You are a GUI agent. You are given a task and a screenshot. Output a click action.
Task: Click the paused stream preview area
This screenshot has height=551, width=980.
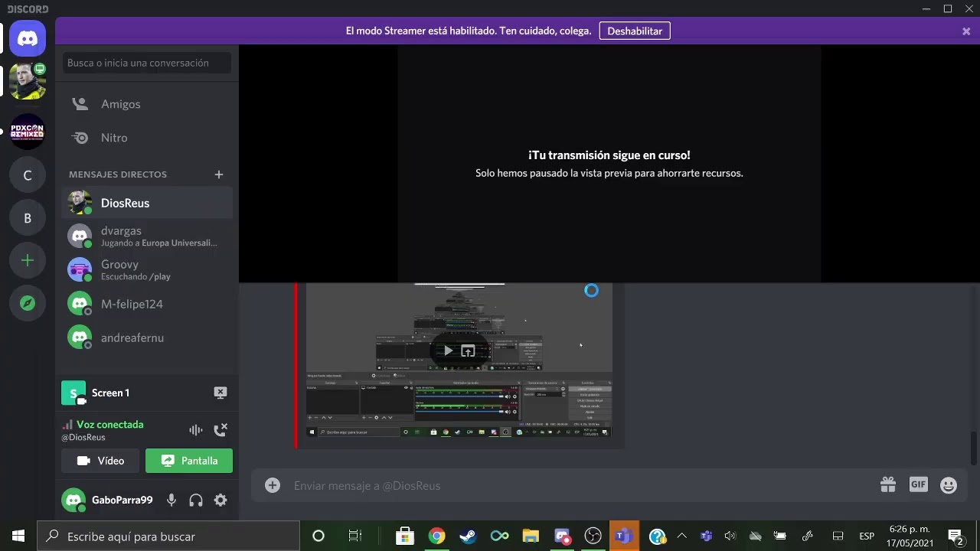(x=609, y=164)
